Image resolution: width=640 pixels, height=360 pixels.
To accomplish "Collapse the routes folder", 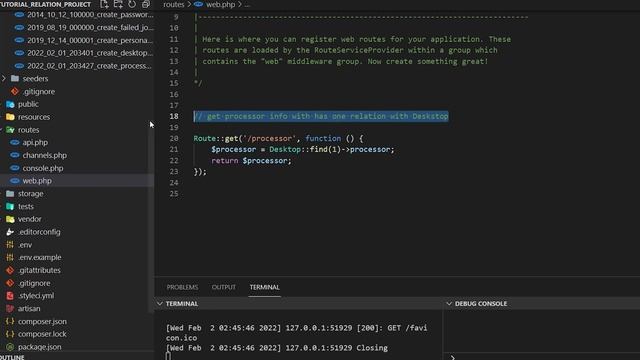I will point(28,130).
